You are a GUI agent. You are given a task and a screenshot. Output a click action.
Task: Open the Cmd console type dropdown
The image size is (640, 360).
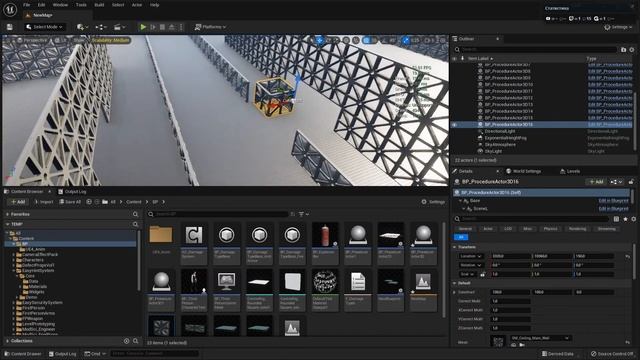tap(95, 353)
